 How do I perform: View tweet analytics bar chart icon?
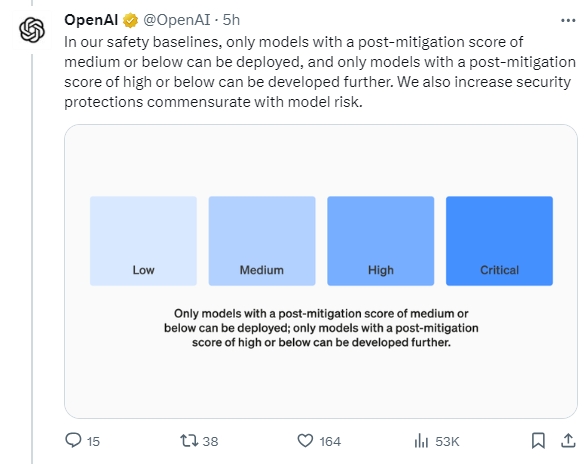coord(421,441)
